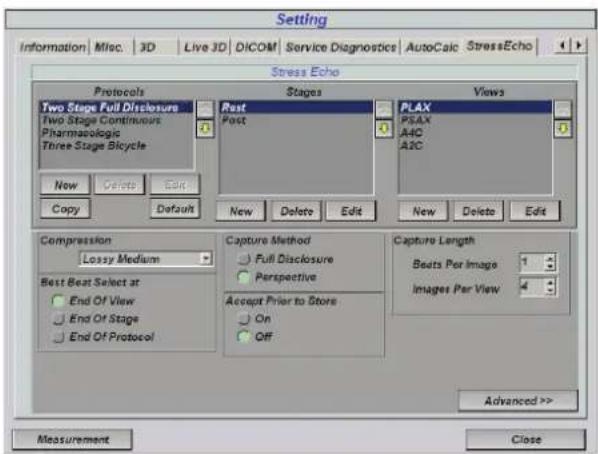The image size is (598, 454).
Task: Move selected stage down with yellow arrow
Action: tap(384, 128)
